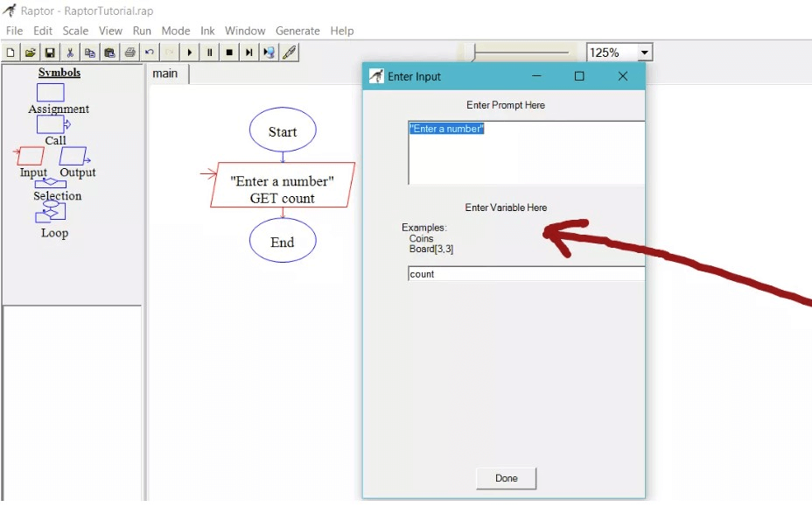Select the Selection symbol
812x521 pixels.
point(50,183)
